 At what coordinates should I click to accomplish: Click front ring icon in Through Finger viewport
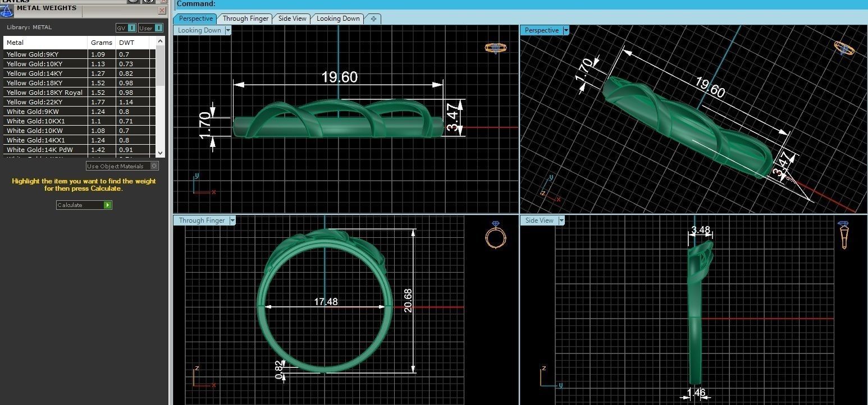pyautogui.click(x=496, y=235)
